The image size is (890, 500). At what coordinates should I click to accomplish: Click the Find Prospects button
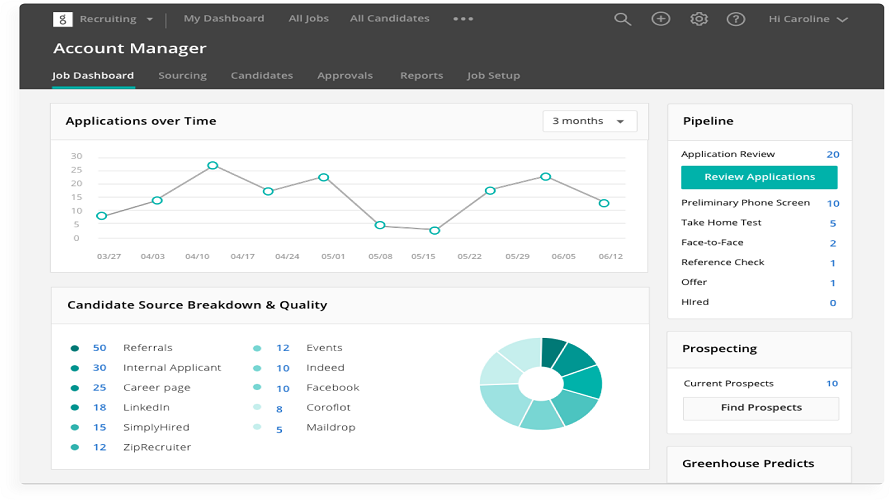coord(761,408)
